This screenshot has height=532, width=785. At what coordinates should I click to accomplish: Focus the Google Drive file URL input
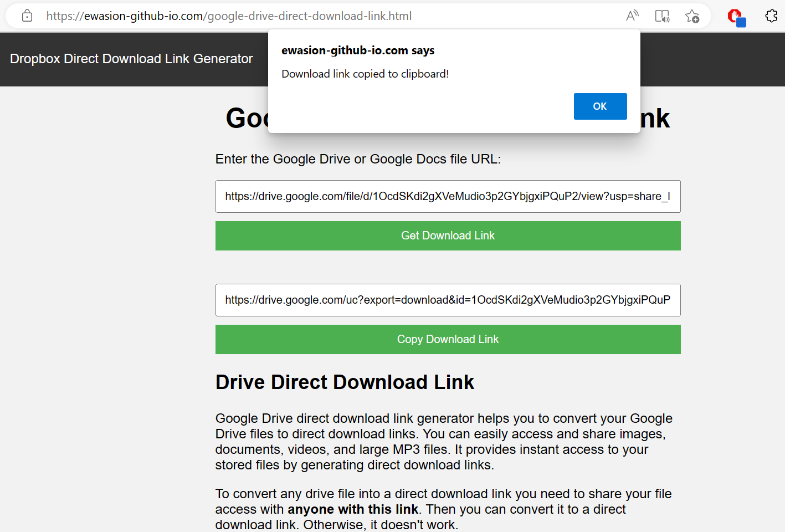[x=448, y=196]
